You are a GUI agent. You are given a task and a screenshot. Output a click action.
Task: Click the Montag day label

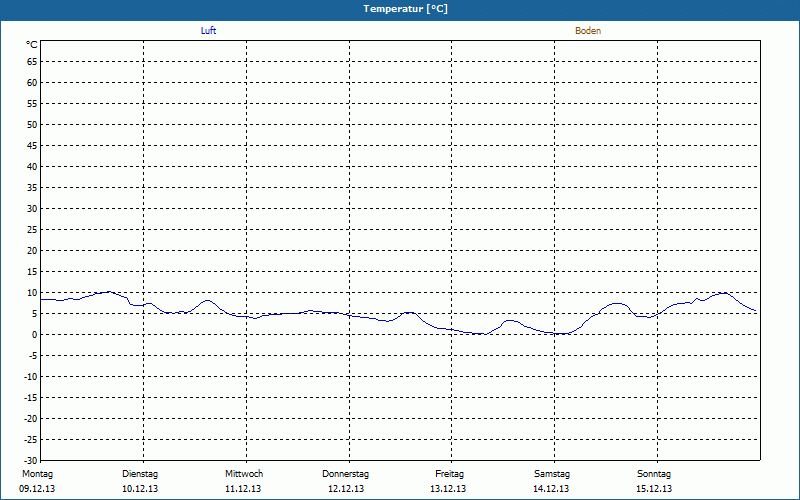[37, 473]
